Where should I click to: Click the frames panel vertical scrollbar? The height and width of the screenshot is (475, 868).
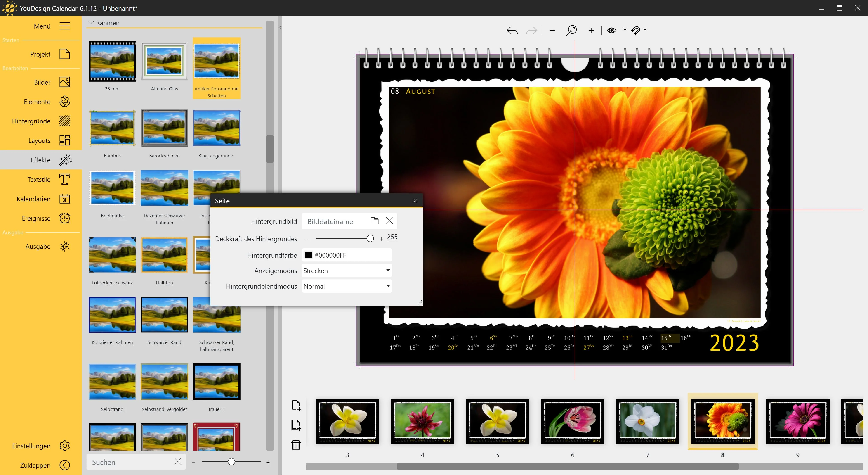coord(270,149)
